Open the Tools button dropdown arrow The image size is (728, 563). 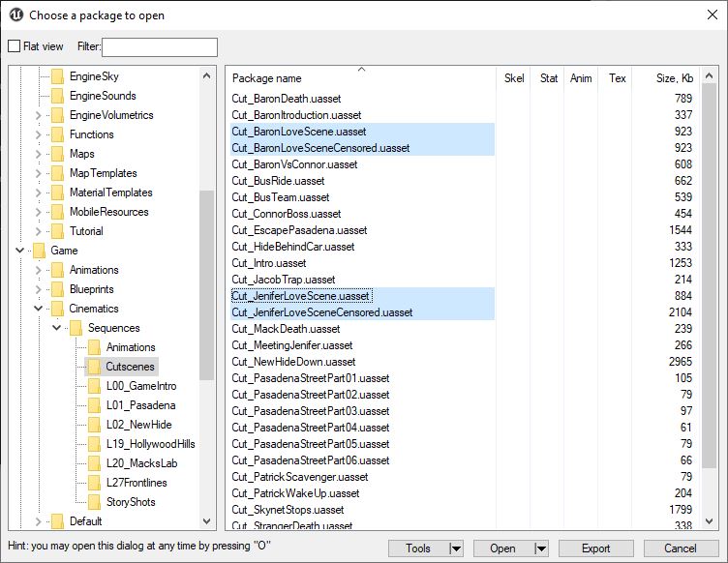[456, 548]
